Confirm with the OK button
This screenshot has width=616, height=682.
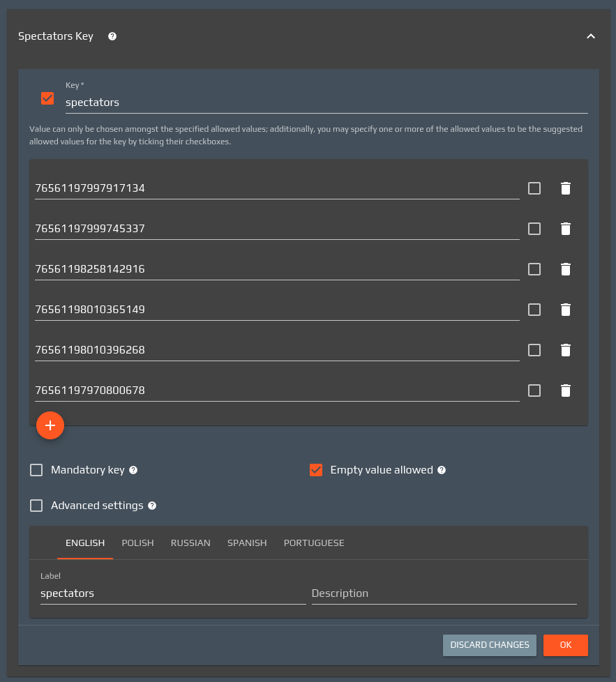[x=565, y=645]
